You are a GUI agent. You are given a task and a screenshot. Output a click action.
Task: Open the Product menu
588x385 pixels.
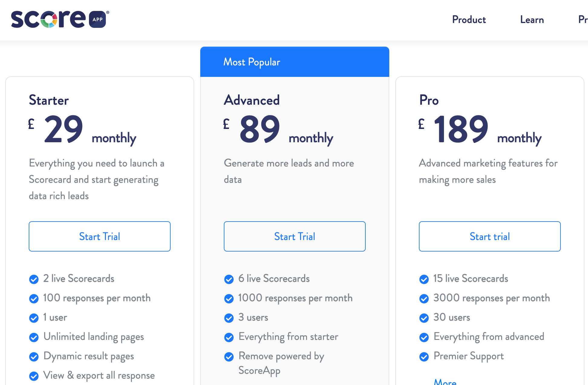(469, 20)
